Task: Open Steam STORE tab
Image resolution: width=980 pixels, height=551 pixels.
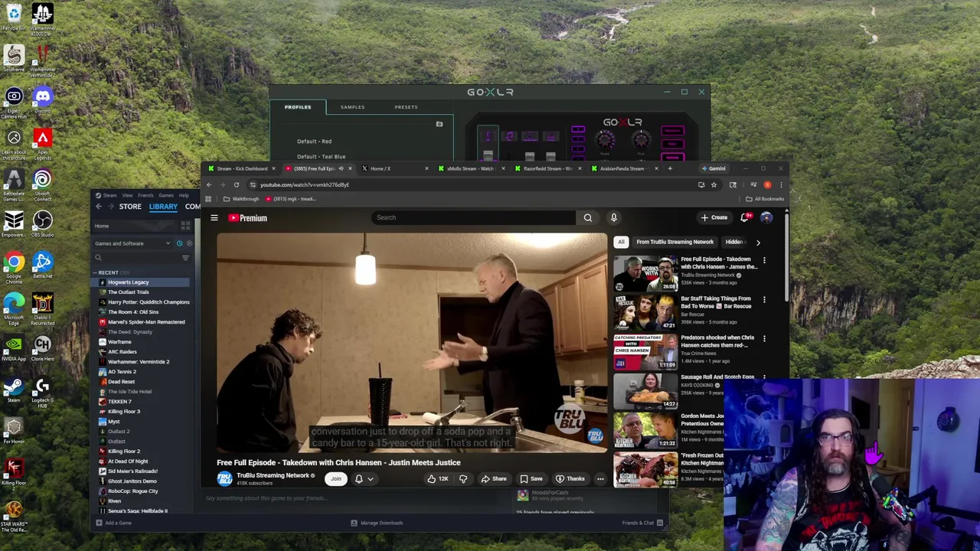Action: click(130, 207)
